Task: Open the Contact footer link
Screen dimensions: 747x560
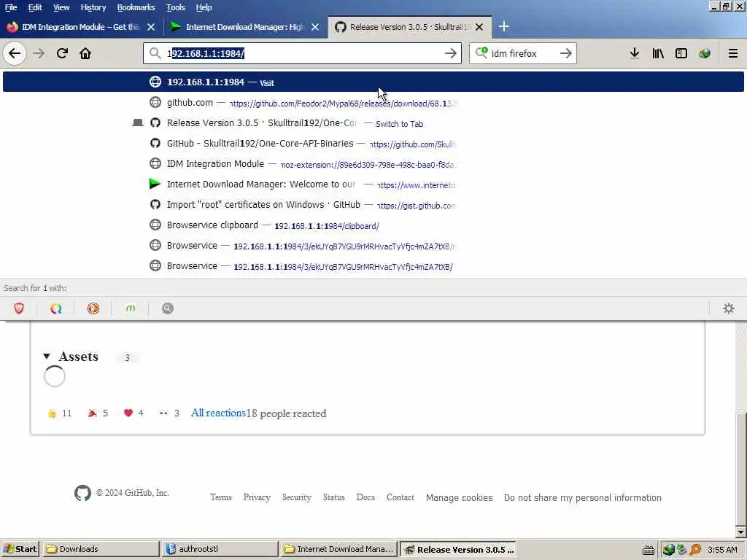Action: point(400,497)
